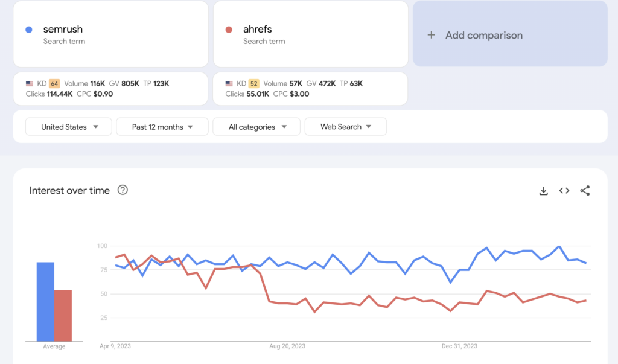
Task: Click the US flag on the ahrefs metrics card
Action: point(229,84)
